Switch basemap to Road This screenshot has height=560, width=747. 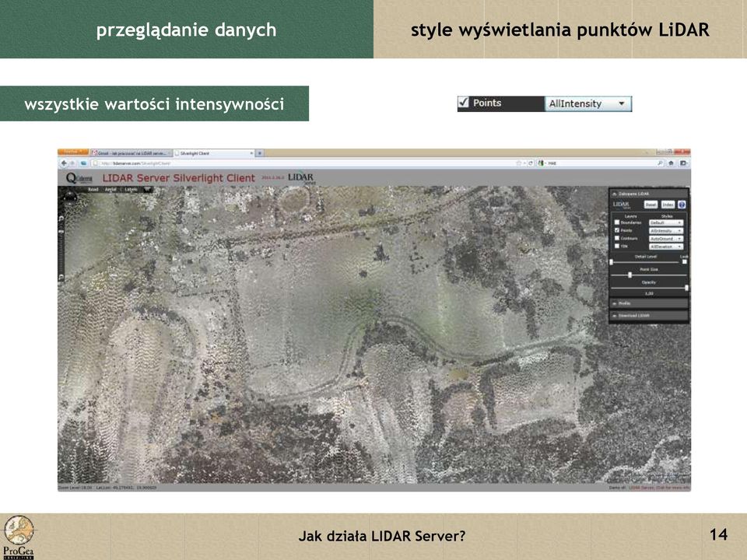click(x=93, y=190)
